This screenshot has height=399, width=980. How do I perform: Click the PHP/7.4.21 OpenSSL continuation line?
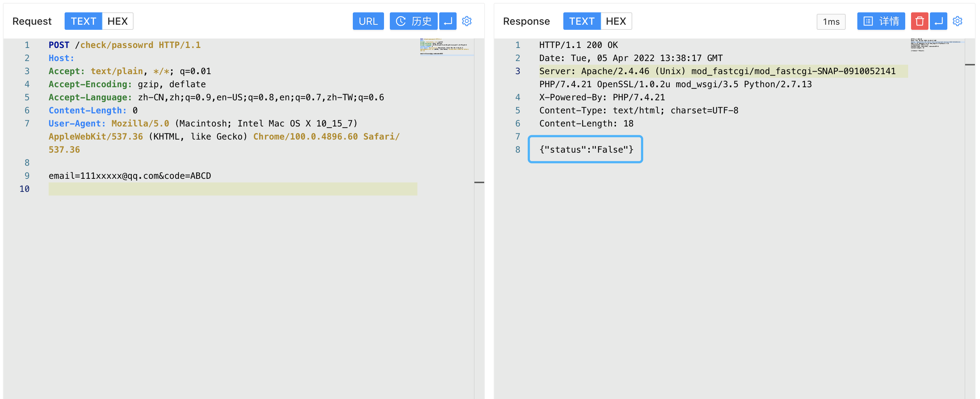(675, 84)
